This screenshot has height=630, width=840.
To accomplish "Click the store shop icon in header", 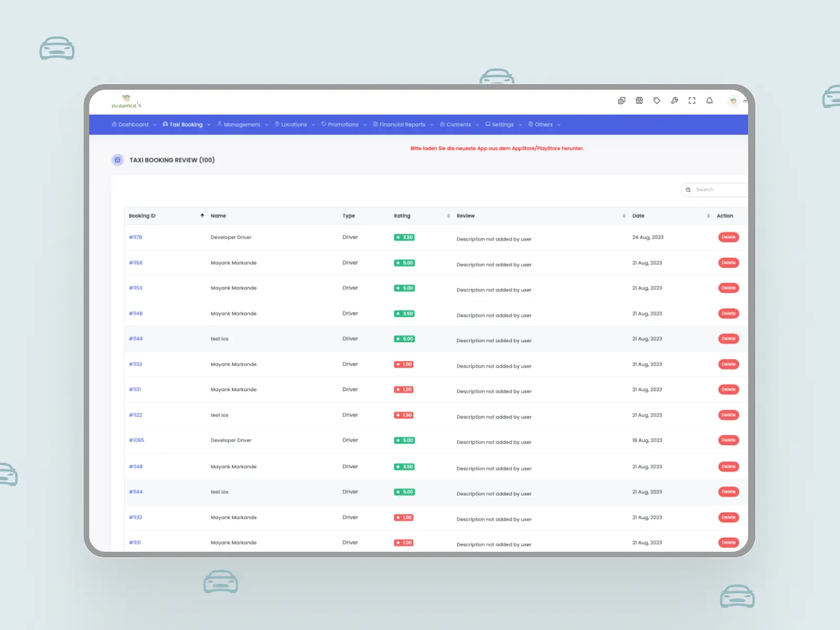I will point(639,101).
